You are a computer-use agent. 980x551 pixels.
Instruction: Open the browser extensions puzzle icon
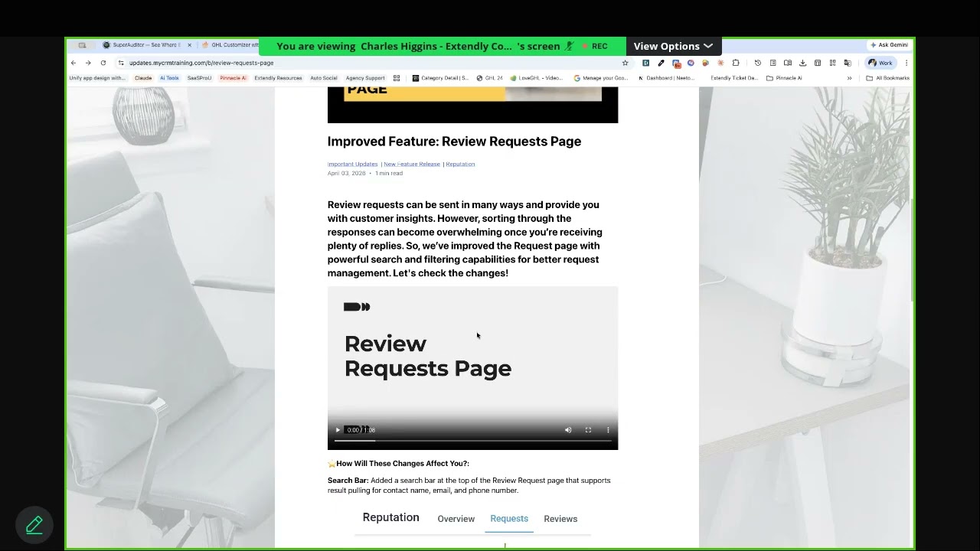(x=736, y=63)
